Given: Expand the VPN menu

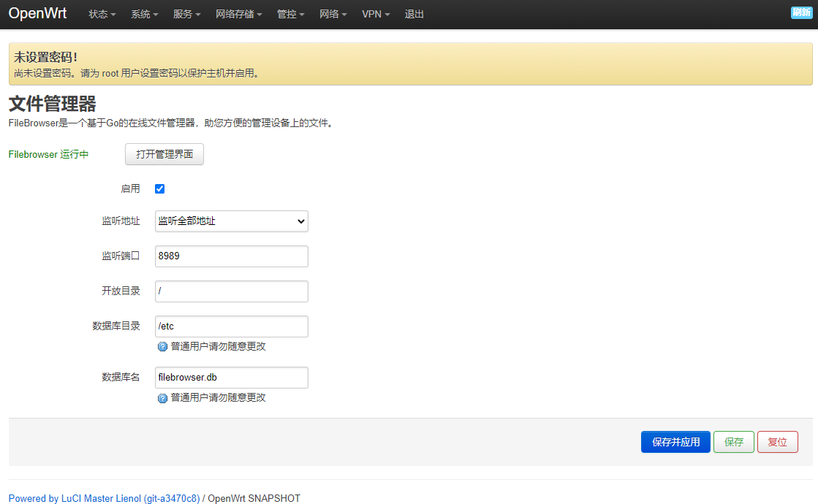Looking at the screenshot, I should [375, 13].
